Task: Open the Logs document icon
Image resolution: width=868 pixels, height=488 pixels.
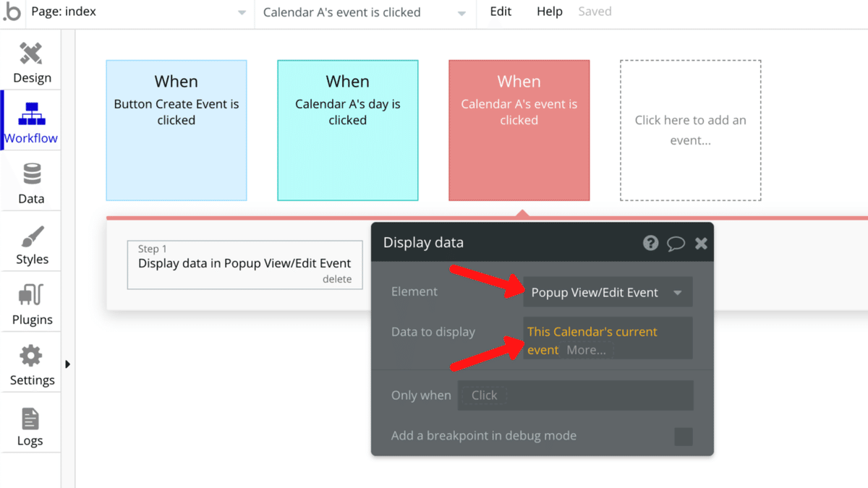Action: coord(30,418)
